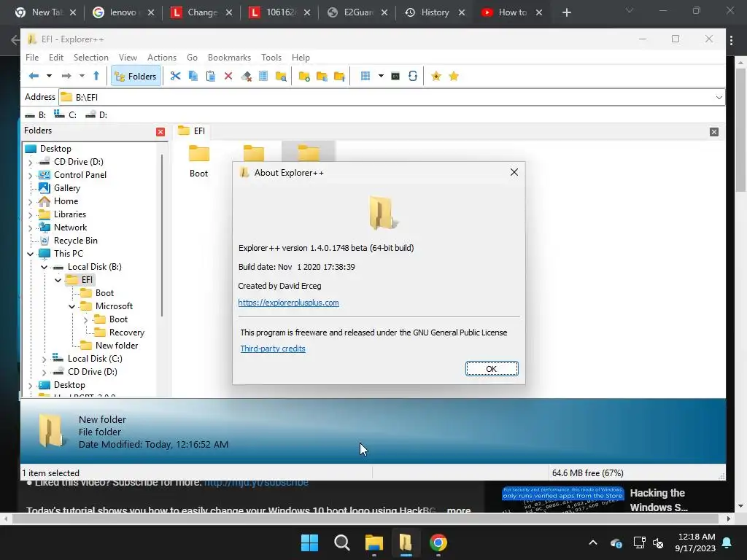
Task: Copy selected item via toolbar icon
Action: (x=193, y=76)
